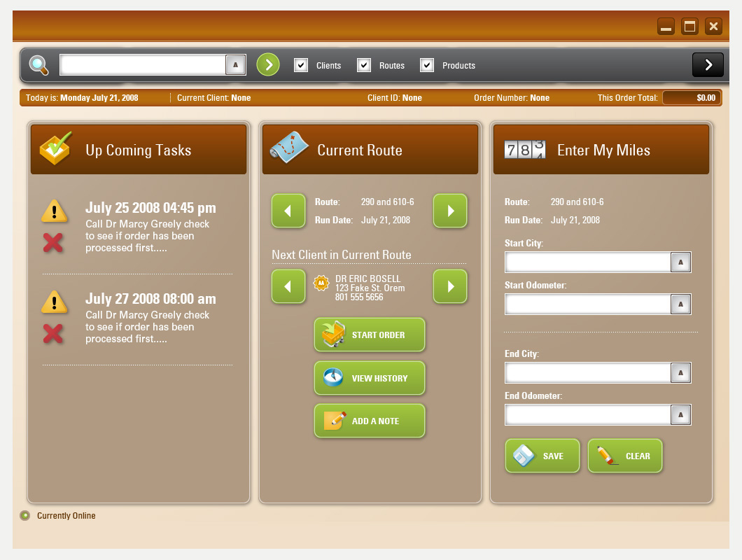Toggle the Routes checkbox
Screen dimensions: 742x560
click(x=364, y=65)
